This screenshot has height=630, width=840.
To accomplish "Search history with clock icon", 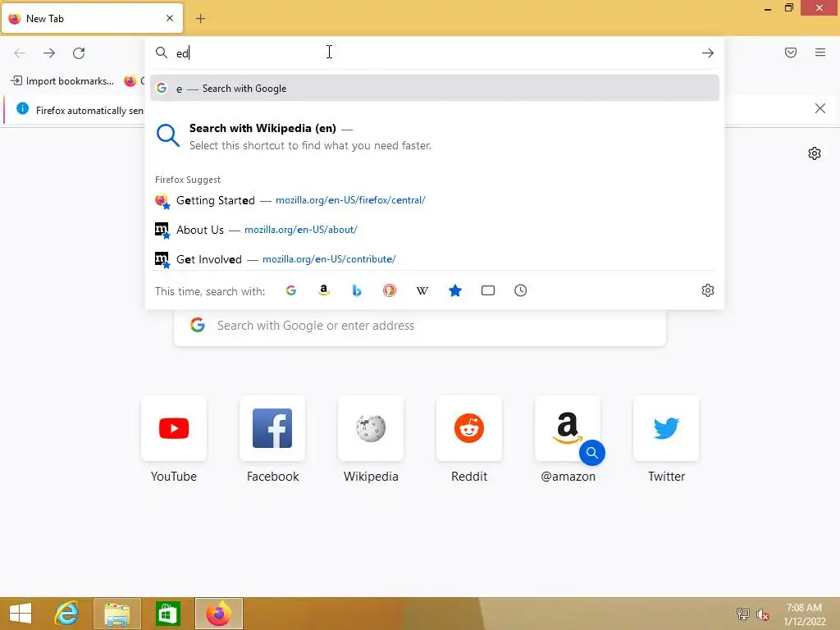I will click(x=521, y=290).
